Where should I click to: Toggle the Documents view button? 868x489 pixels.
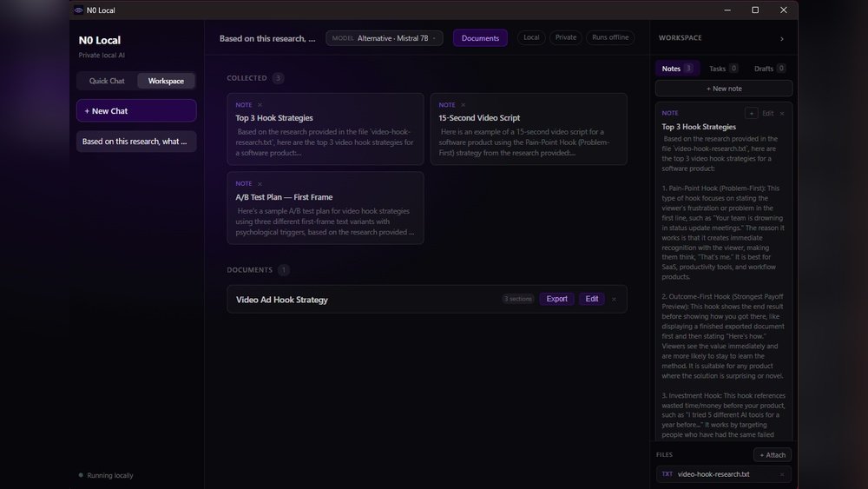(x=480, y=37)
